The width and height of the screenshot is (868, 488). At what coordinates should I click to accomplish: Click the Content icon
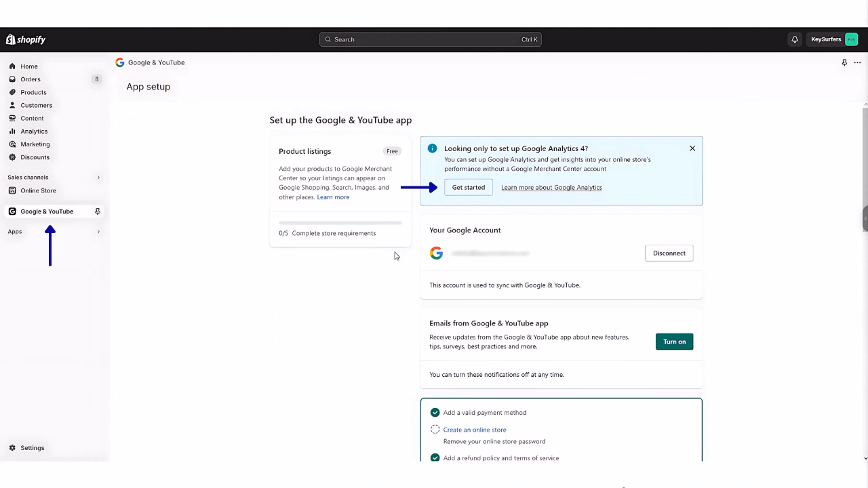pos(12,118)
